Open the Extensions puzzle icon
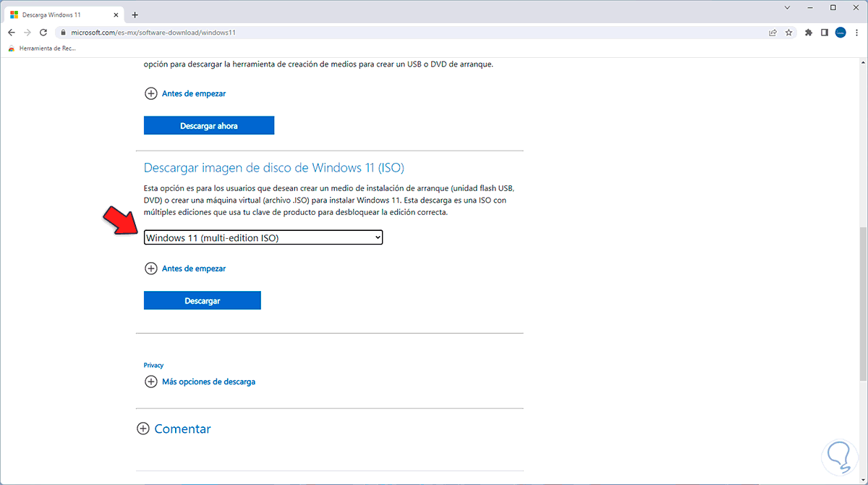The width and height of the screenshot is (868, 485). 809,33
